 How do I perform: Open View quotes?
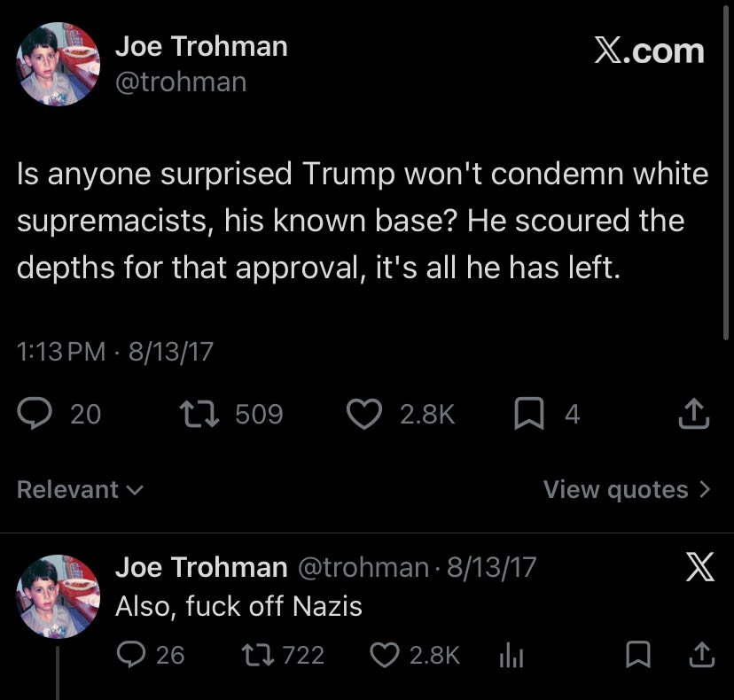(627, 489)
